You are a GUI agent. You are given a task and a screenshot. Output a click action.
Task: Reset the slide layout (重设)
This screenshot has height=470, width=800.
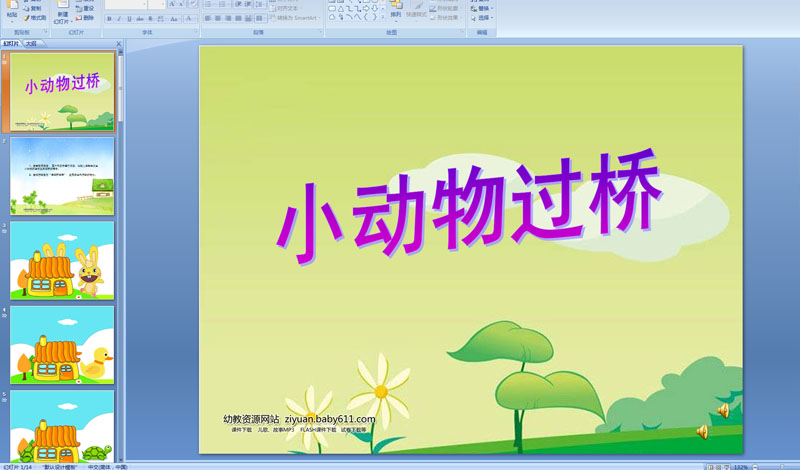(85, 8)
